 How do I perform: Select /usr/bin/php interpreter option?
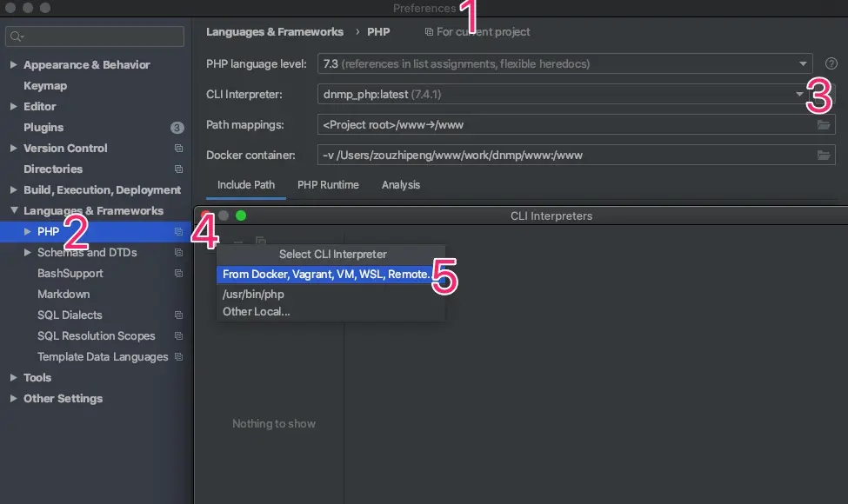[331, 295]
